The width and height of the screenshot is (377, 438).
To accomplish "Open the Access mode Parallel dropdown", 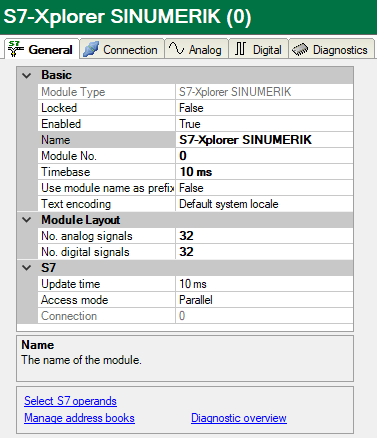I will pyautogui.click(x=264, y=300).
